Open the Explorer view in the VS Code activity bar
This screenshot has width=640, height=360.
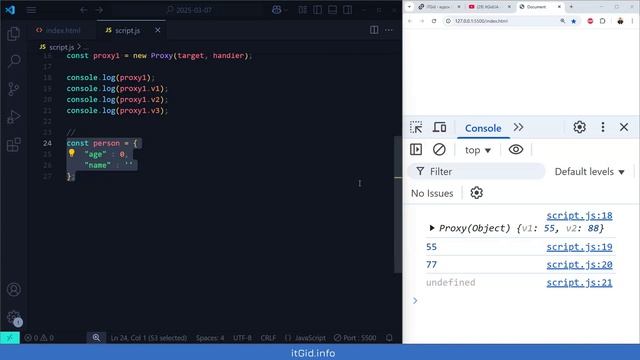point(13,33)
